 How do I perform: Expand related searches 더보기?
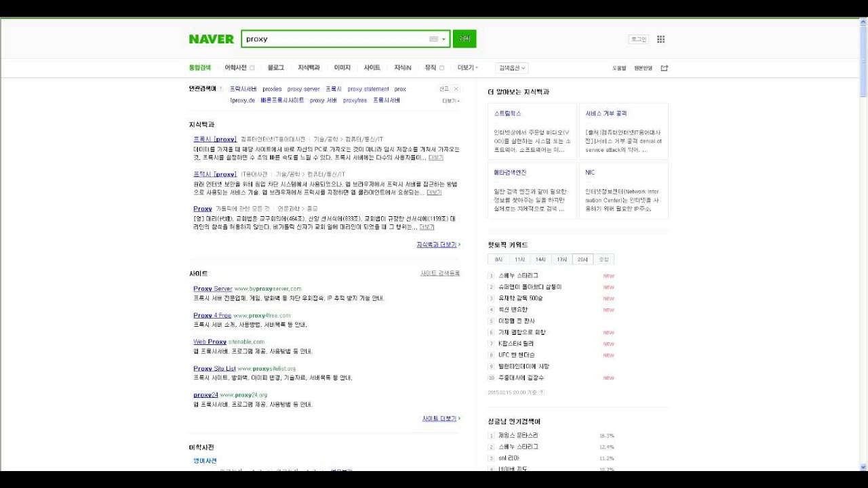(x=451, y=100)
